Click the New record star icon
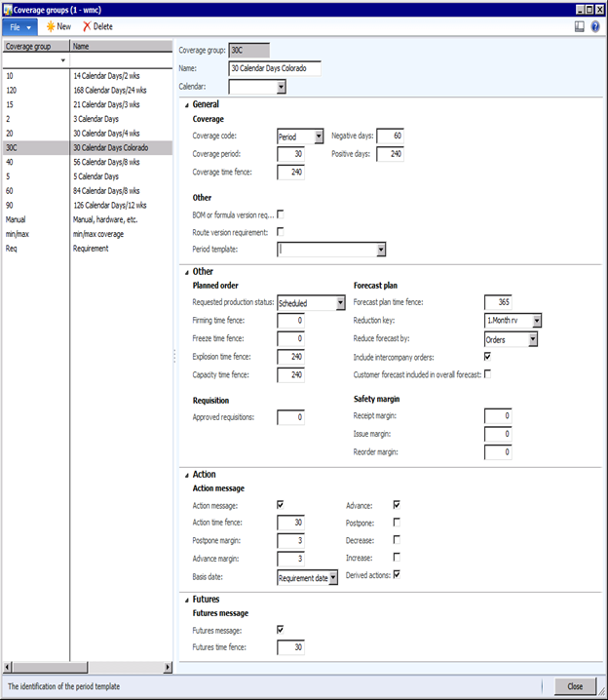The image size is (608, 700). [50, 26]
